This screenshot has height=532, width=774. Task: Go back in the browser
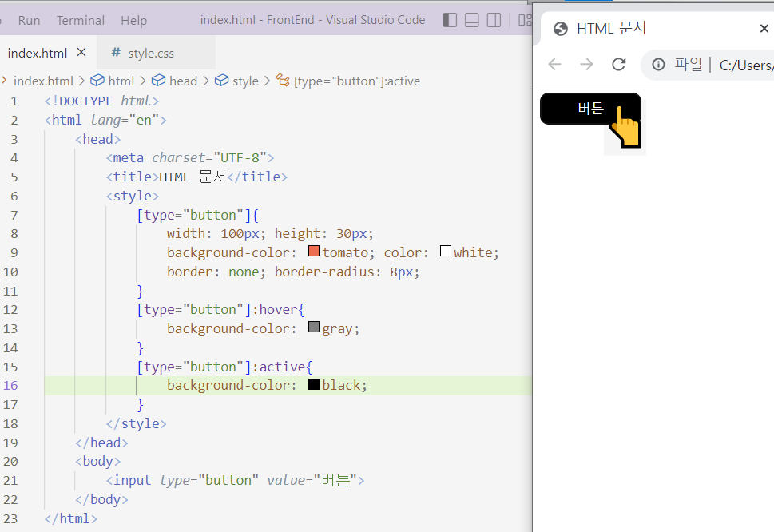555,64
